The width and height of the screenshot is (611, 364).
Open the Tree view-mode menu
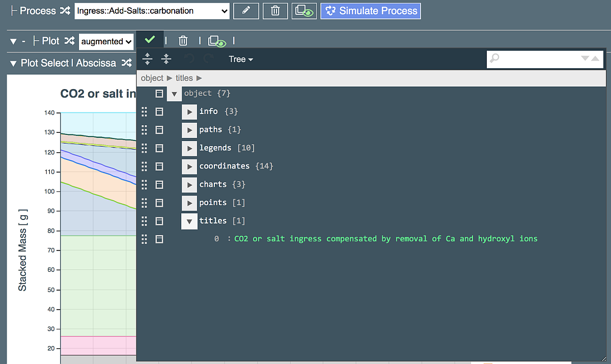tap(240, 59)
